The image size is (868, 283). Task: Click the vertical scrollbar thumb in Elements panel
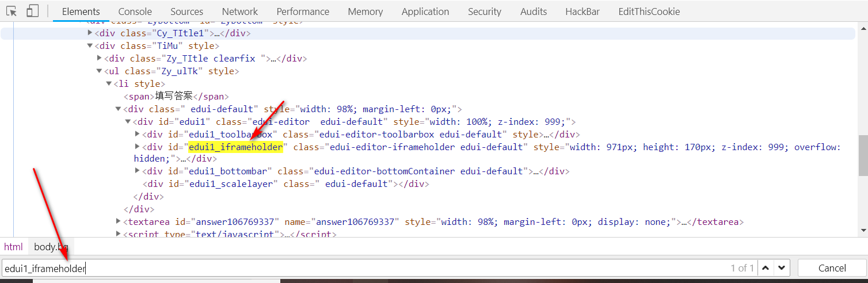point(863,155)
